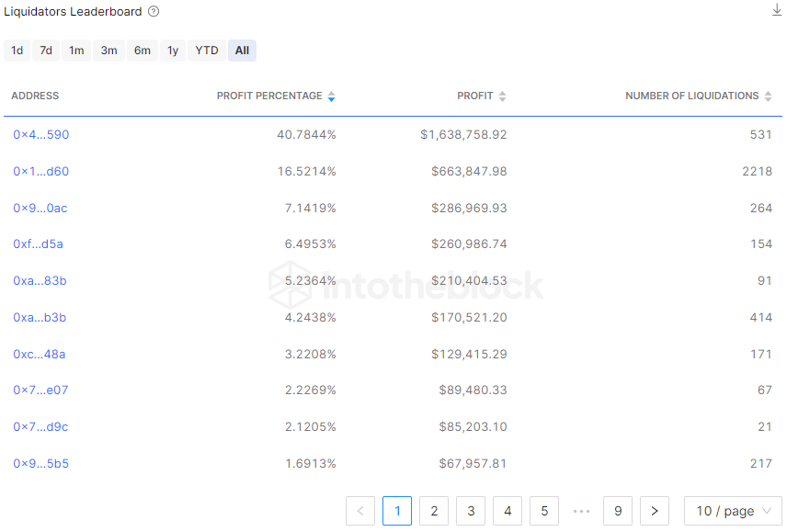Go to page 9

pos(618,511)
